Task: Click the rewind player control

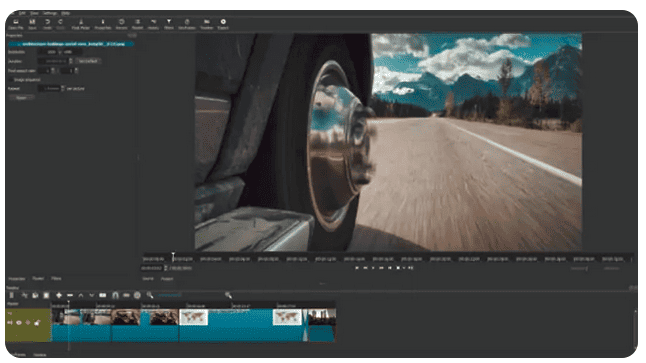Action: click(365, 268)
